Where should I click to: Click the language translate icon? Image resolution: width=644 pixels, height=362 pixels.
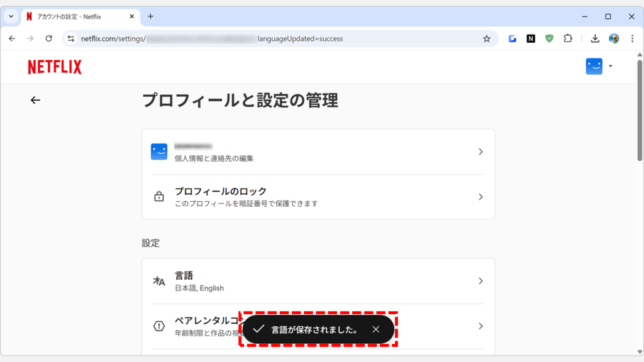click(x=159, y=281)
